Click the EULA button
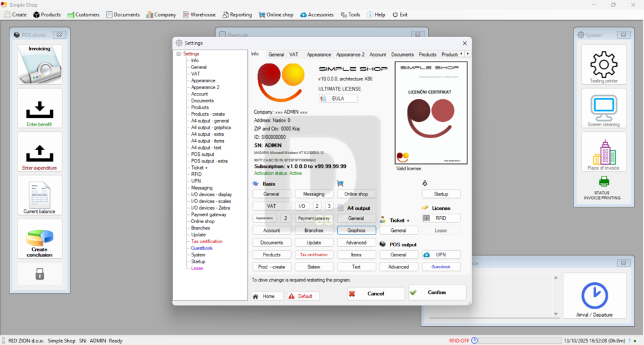The width and height of the screenshot is (644, 345). (x=338, y=99)
